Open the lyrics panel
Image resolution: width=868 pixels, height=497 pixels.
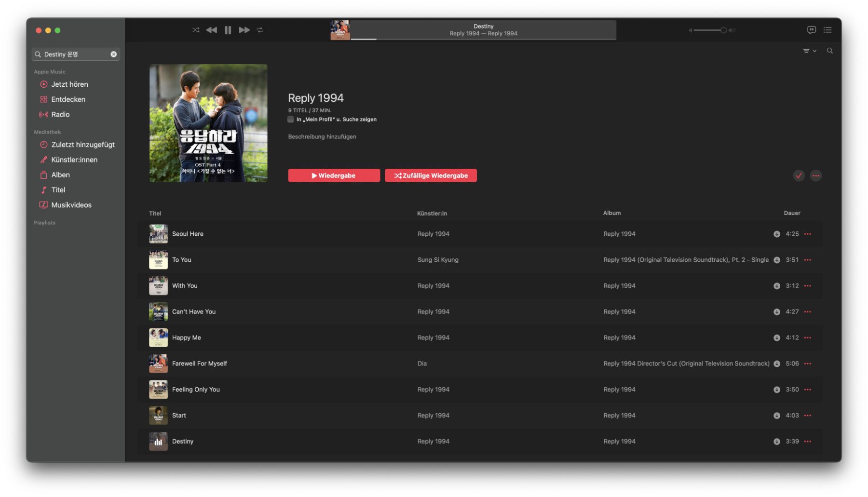coord(812,30)
